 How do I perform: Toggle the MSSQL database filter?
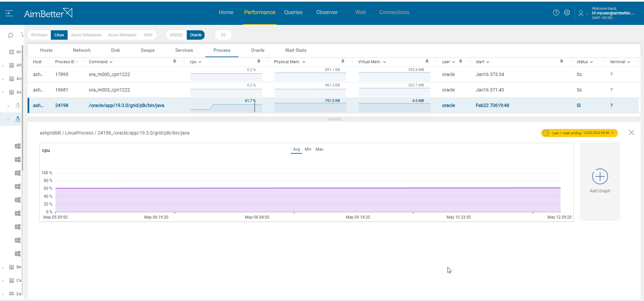click(177, 35)
